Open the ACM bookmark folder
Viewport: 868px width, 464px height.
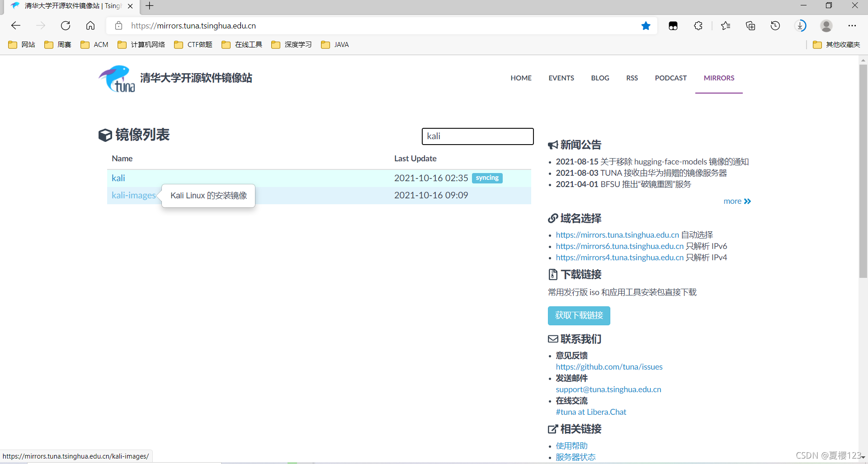point(94,45)
